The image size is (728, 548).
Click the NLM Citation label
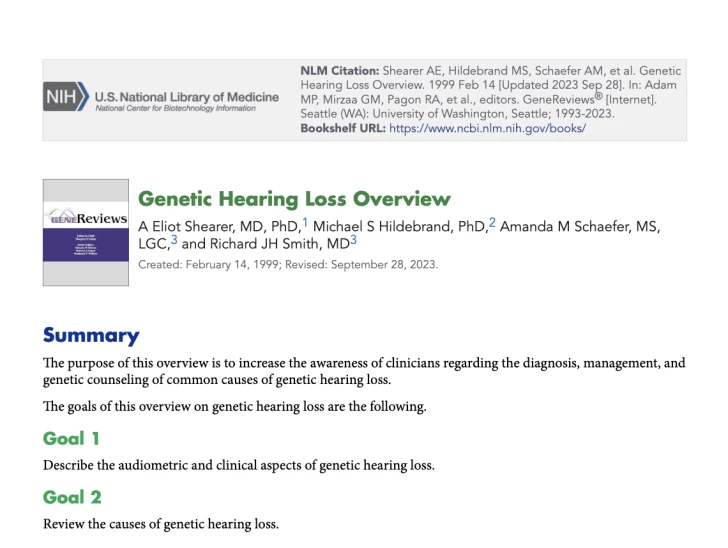[340, 71]
